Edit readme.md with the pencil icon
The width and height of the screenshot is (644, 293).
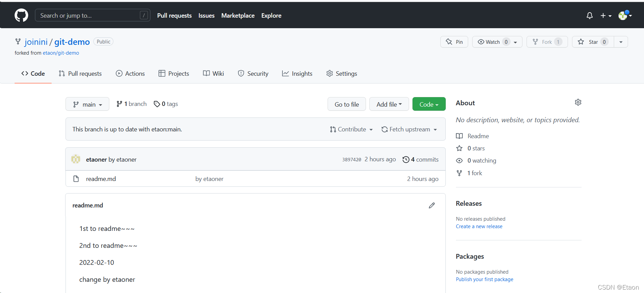click(x=432, y=205)
